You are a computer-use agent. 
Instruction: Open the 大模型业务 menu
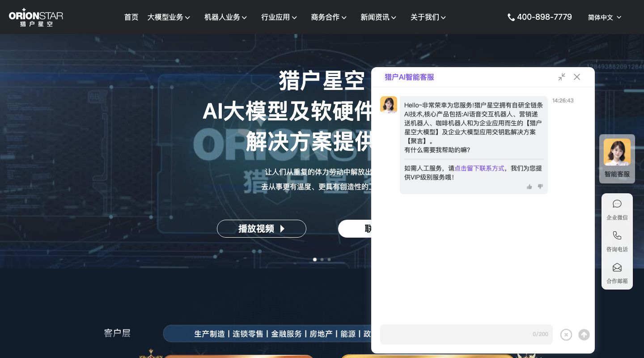[169, 17]
